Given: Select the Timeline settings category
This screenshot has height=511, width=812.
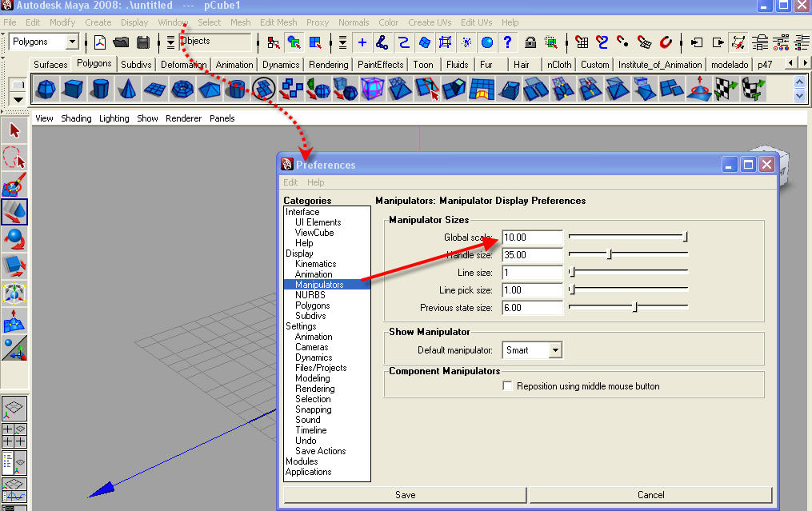Looking at the screenshot, I should (310, 430).
